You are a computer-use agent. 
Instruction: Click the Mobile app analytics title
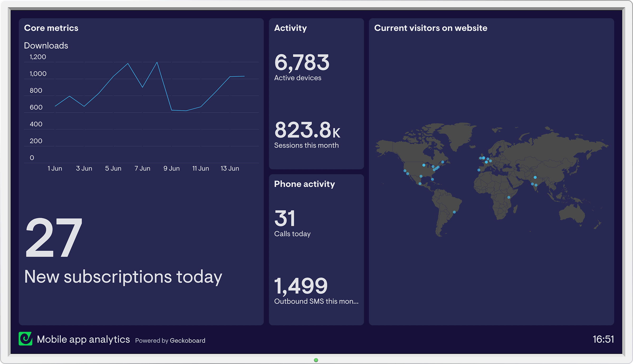coord(83,339)
